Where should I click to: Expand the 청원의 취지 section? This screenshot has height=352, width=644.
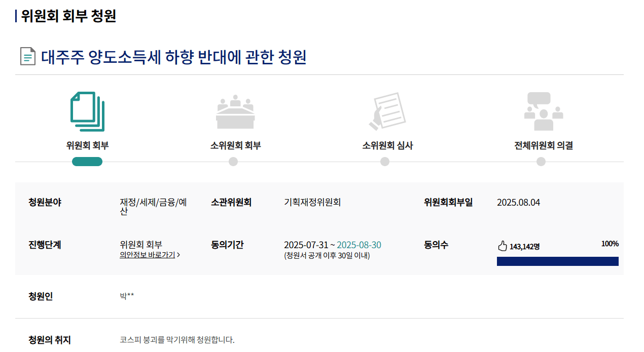(x=49, y=340)
